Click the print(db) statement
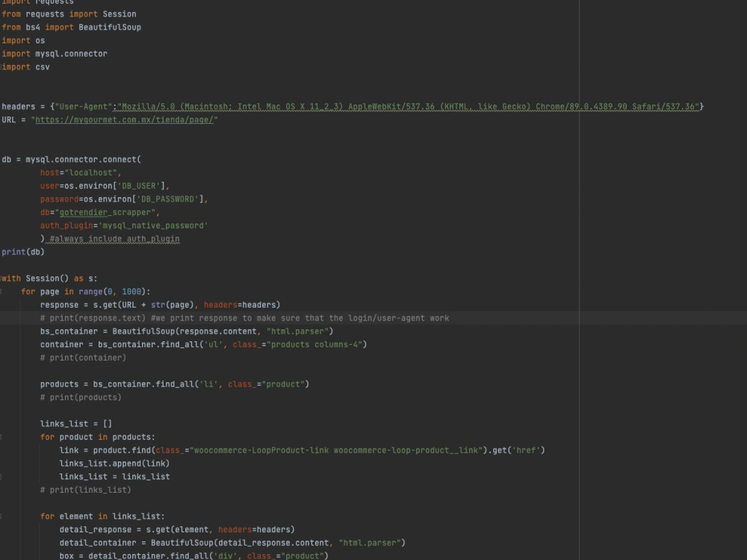Viewport: 747px width, 560px height. click(x=23, y=252)
